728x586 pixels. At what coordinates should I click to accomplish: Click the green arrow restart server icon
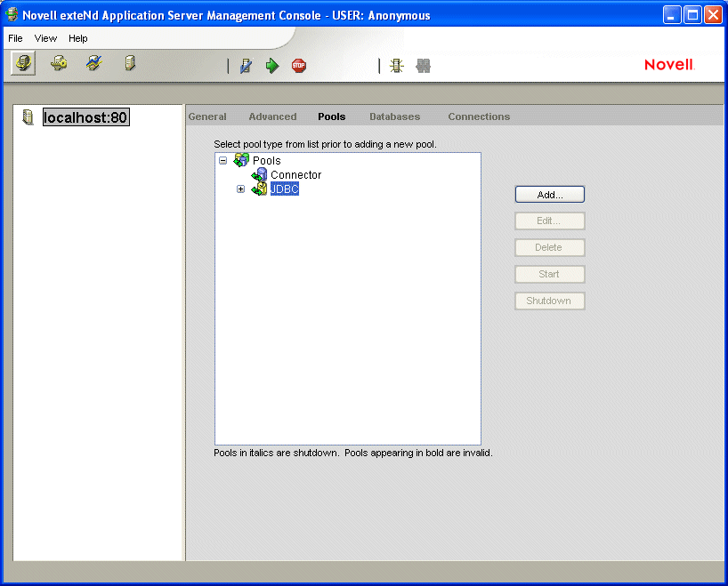272,66
